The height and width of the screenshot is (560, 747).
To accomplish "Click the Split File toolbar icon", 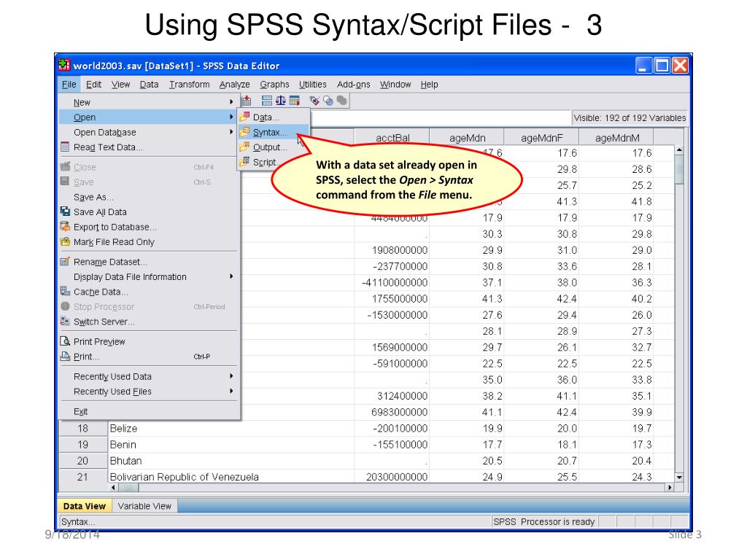I will pyautogui.click(x=267, y=101).
